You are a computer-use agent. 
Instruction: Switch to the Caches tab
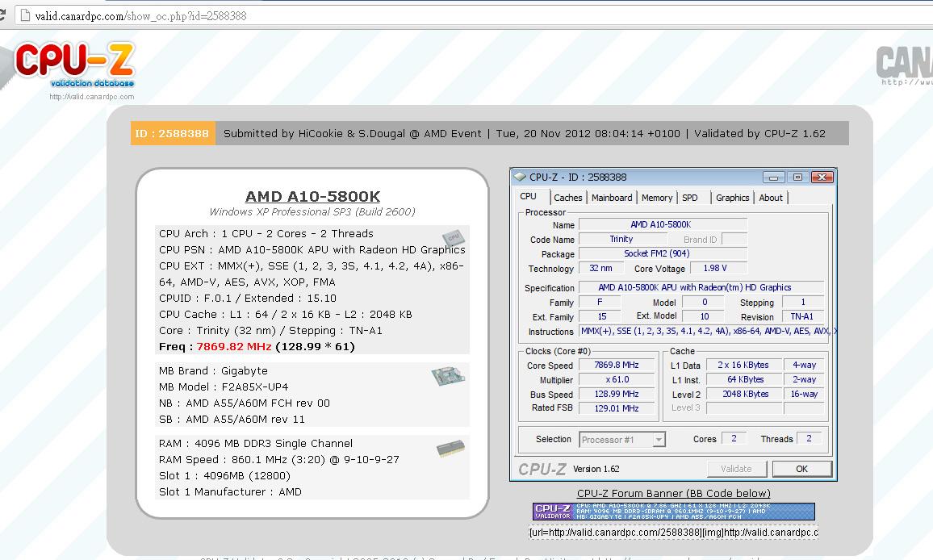point(567,198)
